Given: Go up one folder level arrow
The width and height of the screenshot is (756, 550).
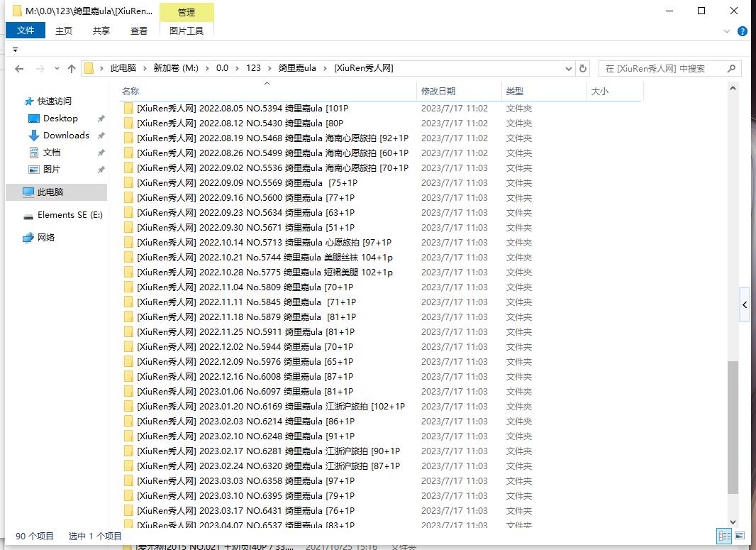Looking at the screenshot, I should click(x=72, y=69).
